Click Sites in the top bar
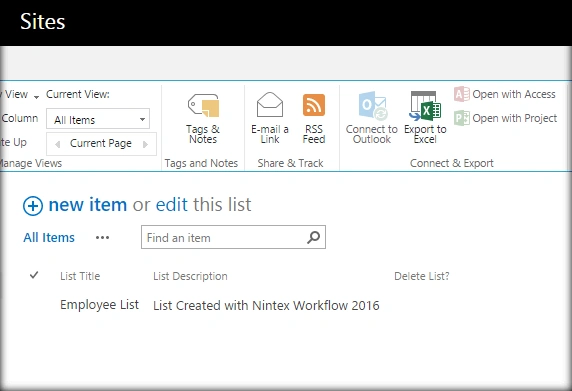 pos(43,22)
